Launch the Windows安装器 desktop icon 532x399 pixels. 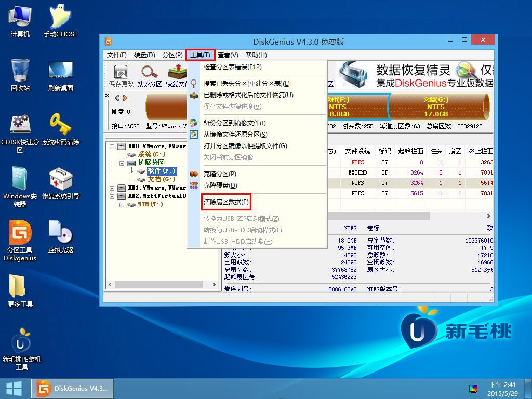[20, 187]
